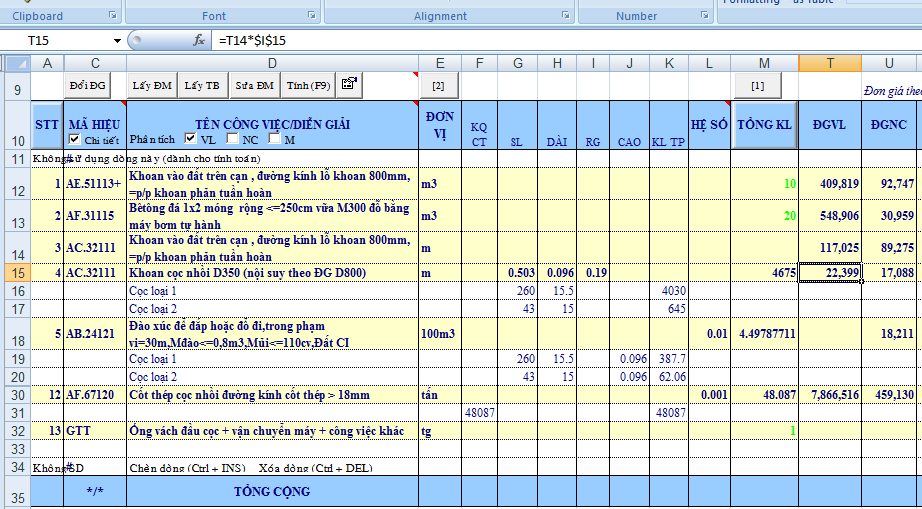This screenshot has width=922, height=509.
Task: Select column E header
Action: (440, 63)
